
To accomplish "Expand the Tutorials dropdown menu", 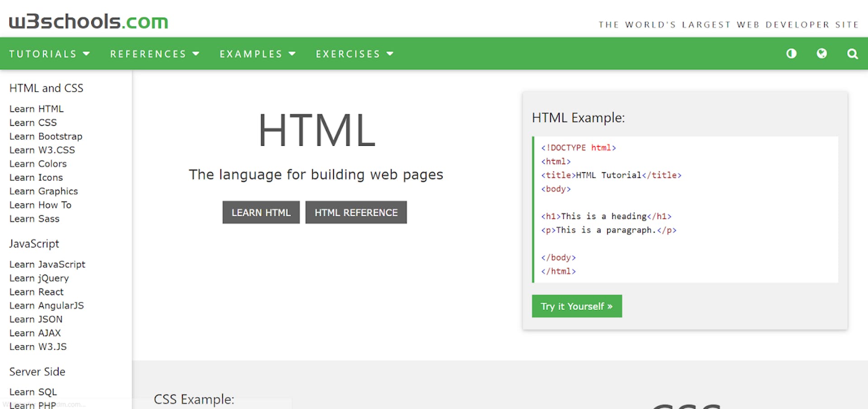I will (x=50, y=54).
